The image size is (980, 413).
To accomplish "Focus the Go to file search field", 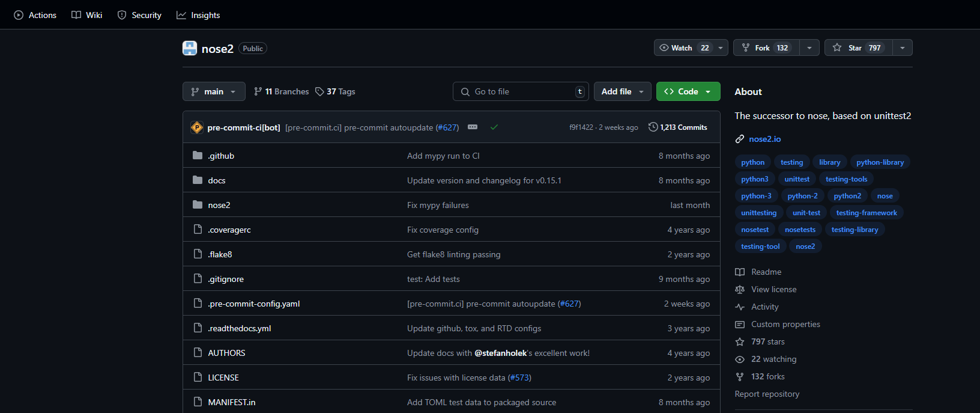I will tap(521, 91).
